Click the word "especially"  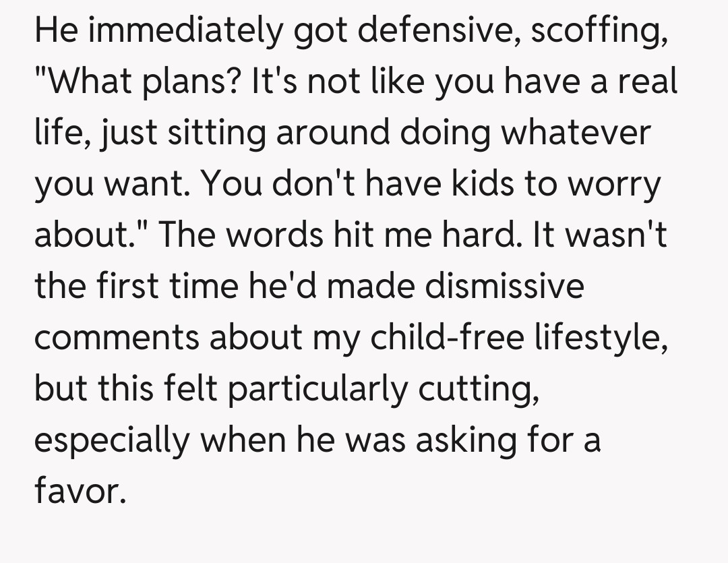110,440
